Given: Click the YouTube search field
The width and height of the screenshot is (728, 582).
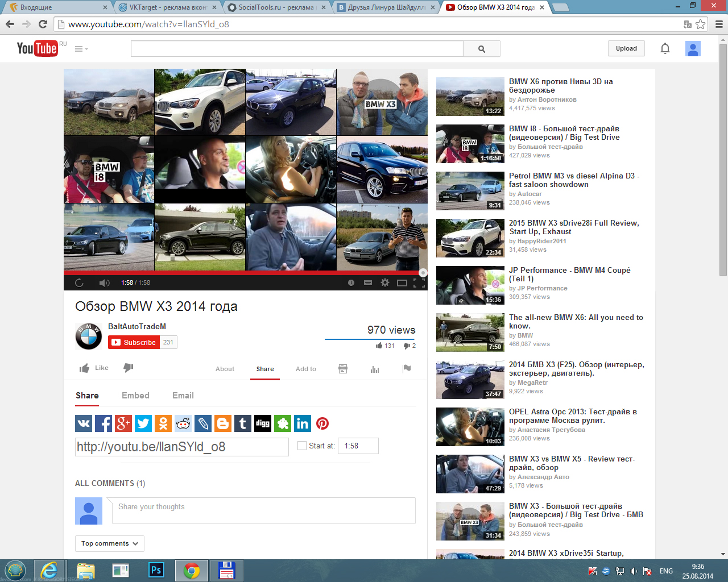Looking at the screenshot, I should pyautogui.click(x=297, y=49).
